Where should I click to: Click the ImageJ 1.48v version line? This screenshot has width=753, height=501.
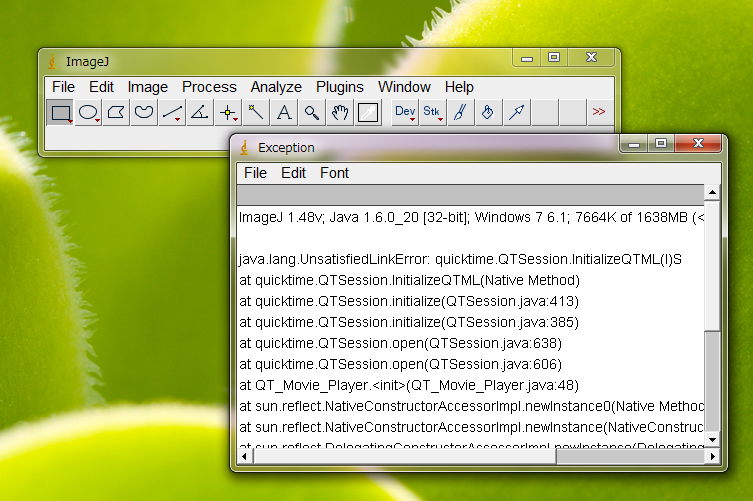[471, 218]
